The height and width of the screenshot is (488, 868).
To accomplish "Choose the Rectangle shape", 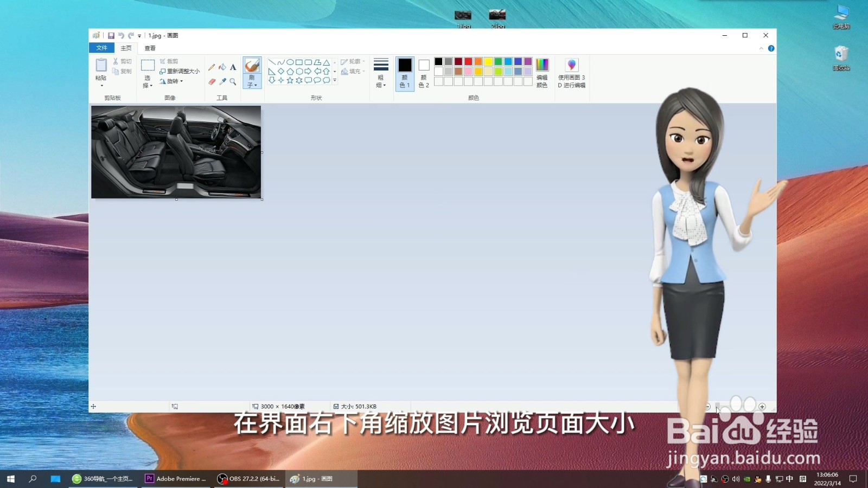I will [299, 62].
